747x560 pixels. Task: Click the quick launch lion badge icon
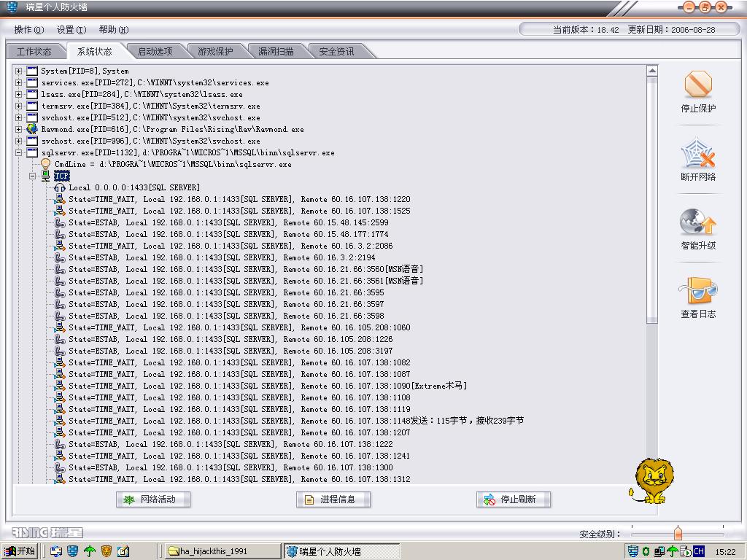coord(107,551)
